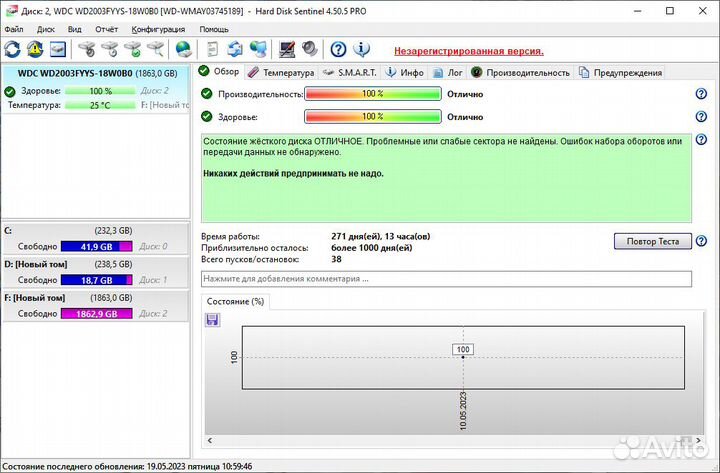Click the globe with disk toolbar icon

pos(184,49)
